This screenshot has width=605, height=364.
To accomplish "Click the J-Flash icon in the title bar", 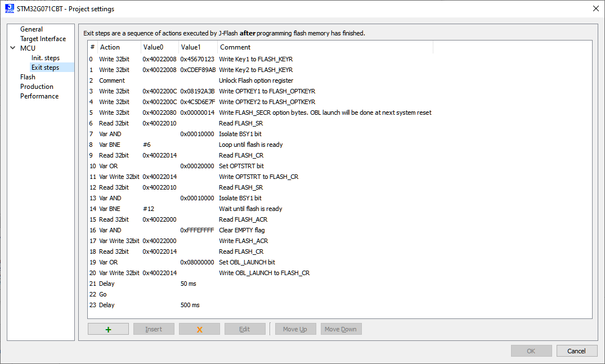I will [10, 8].
